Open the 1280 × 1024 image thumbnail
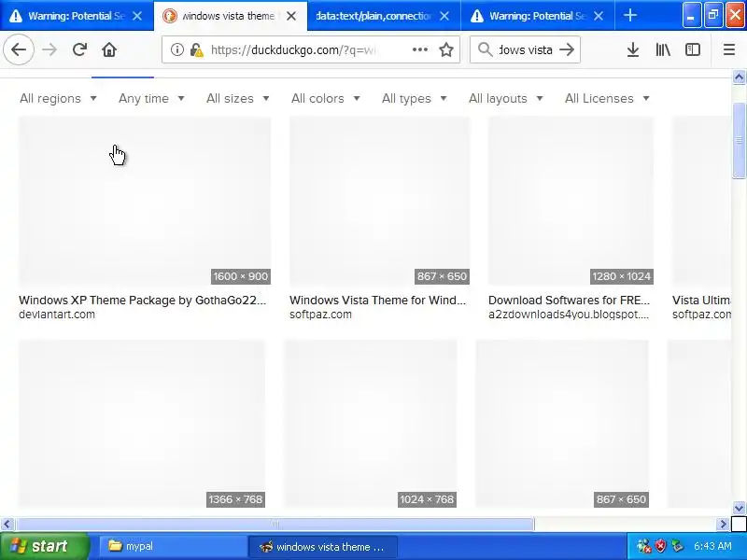 coord(571,201)
